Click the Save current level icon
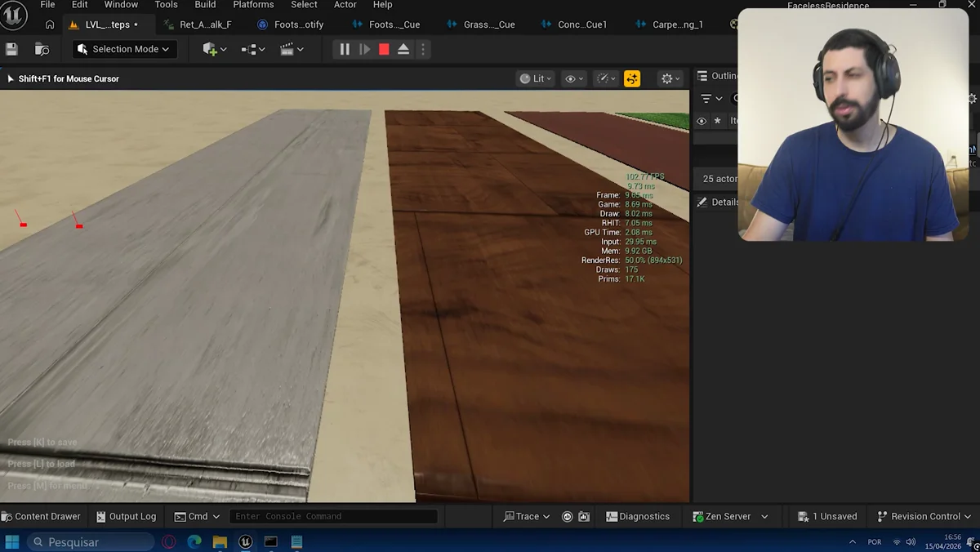 (11, 50)
